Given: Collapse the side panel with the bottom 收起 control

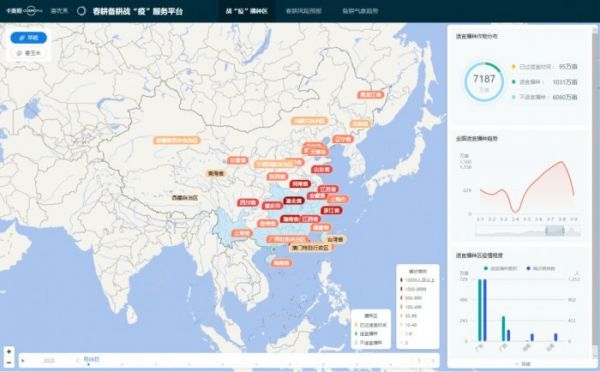Looking at the screenshot, I should 523,364.
